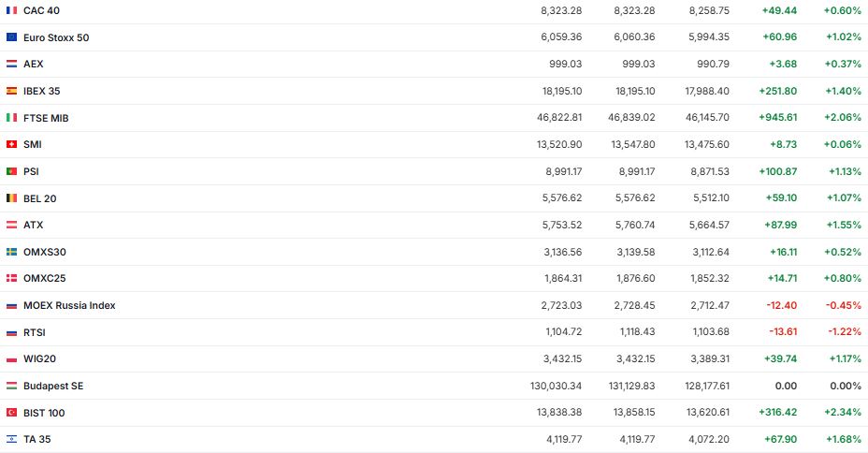
Task: Click the Hungarian flag beside Budapest SE
Action: point(11,386)
